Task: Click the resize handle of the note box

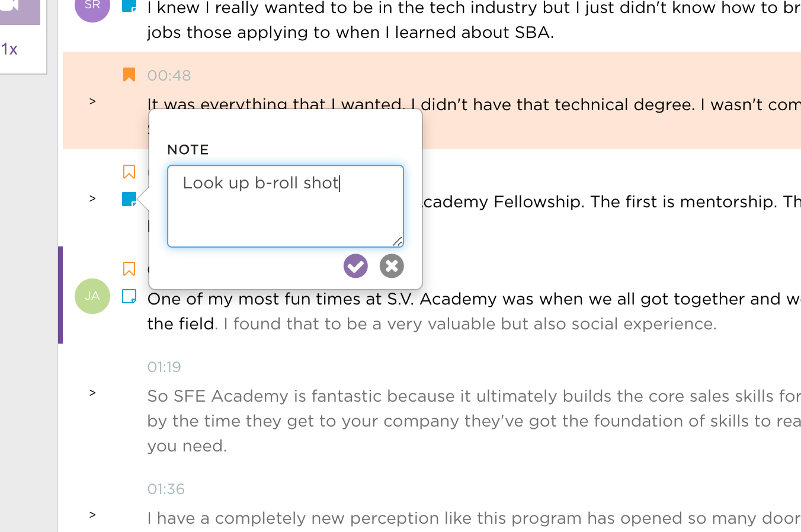Action: (398, 241)
